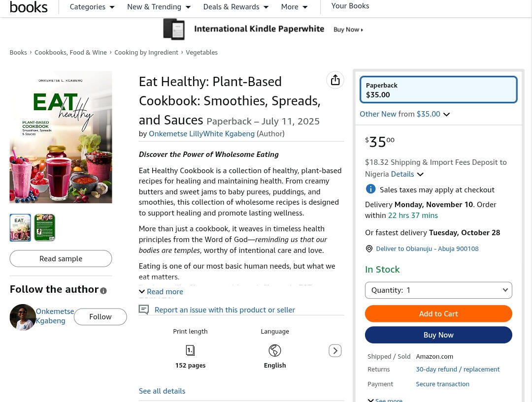This screenshot has height=402, width=532.
Task: Click the share icon beside the book title
Action: 335,80
